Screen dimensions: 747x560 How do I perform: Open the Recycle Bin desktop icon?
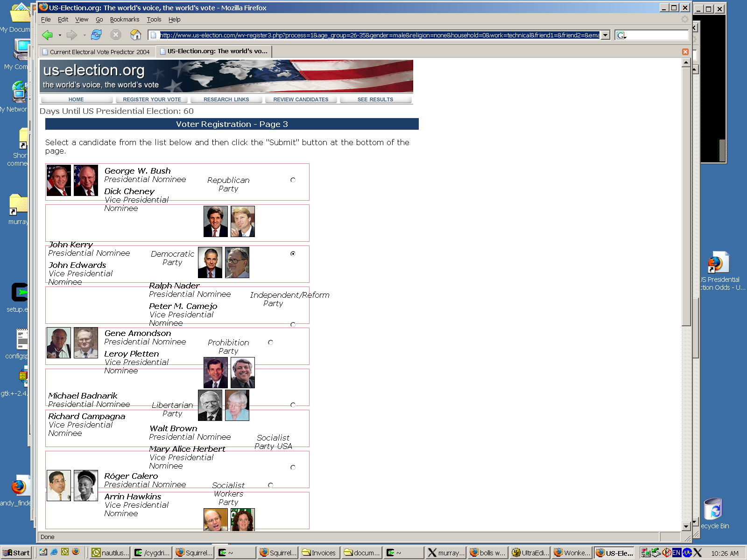(x=714, y=513)
